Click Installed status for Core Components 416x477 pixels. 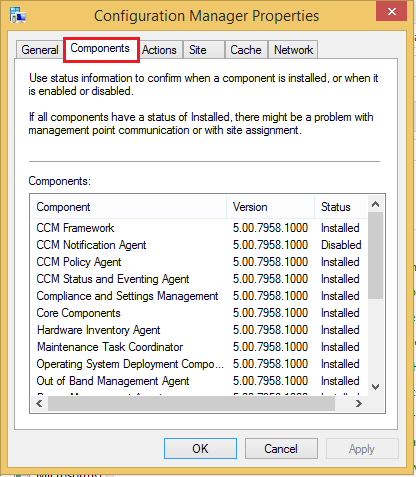pyautogui.click(x=340, y=313)
